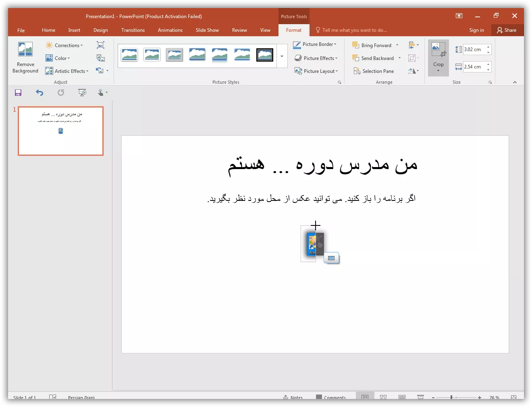Decrease shape width with down spinner
Image resolution: width=532 pixels, height=407 pixels.
click(488, 70)
